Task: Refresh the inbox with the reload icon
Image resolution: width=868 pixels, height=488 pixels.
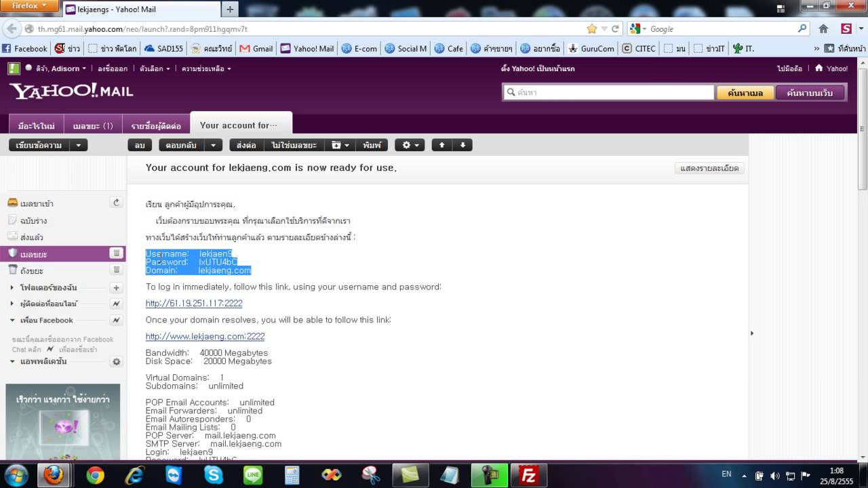Action: [x=116, y=203]
